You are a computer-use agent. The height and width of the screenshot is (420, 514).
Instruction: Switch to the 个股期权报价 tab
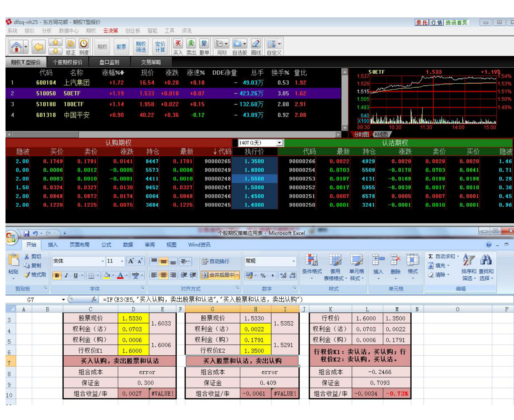[x=67, y=62]
